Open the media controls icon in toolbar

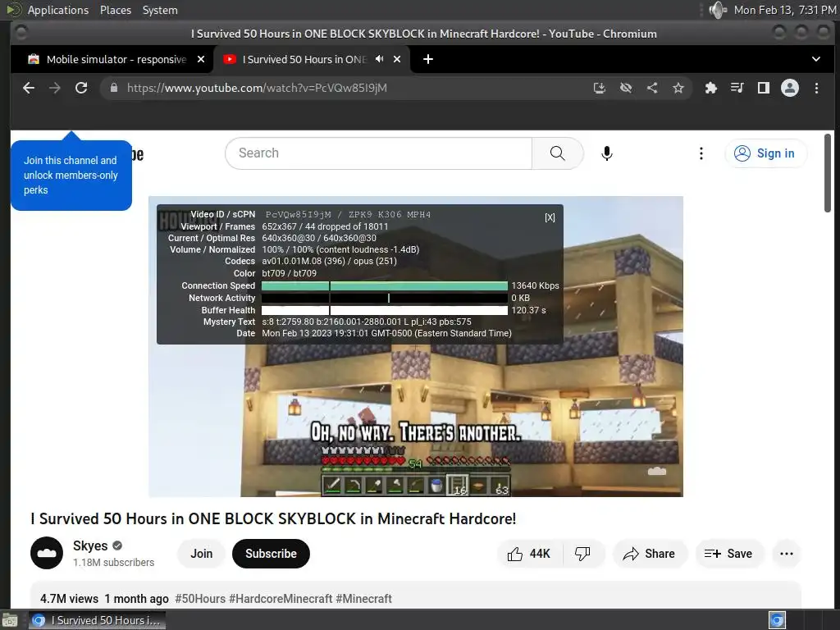[737, 88]
